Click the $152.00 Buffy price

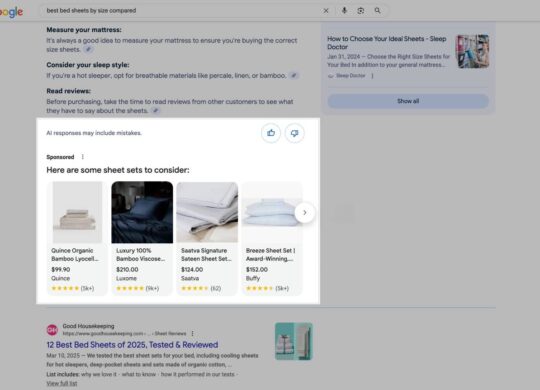coord(257,269)
